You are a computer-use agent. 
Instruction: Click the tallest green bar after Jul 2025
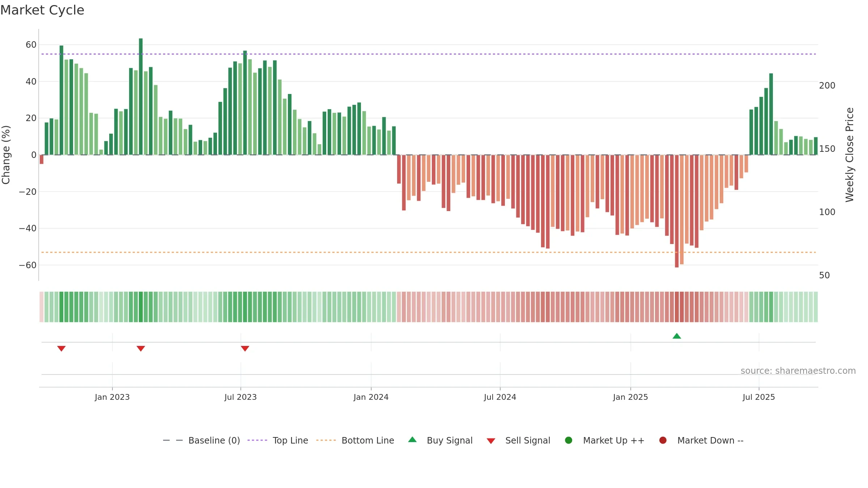771,114
